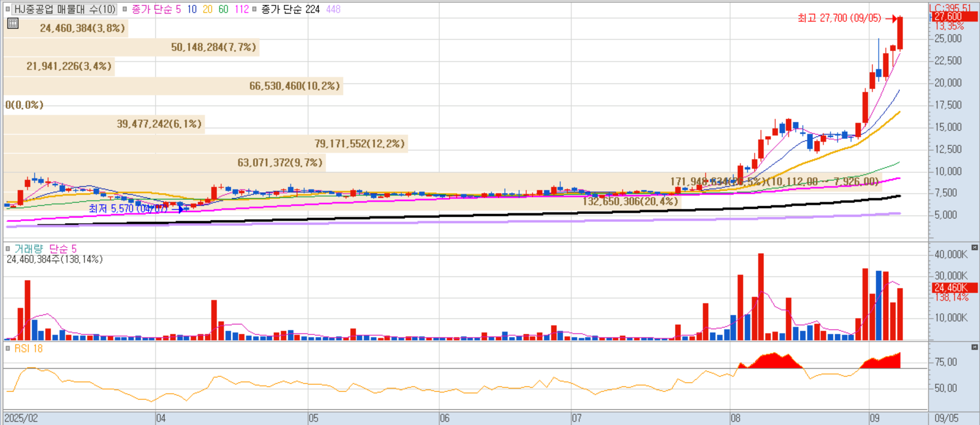Select the HJ중공업 매물대 수(10) label
The width and height of the screenshot is (980, 425).
coord(64,9)
